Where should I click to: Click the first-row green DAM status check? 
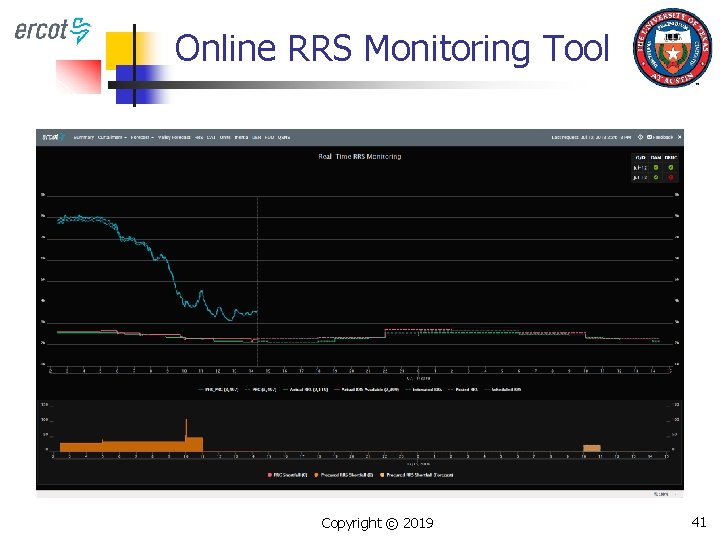pos(656,168)
